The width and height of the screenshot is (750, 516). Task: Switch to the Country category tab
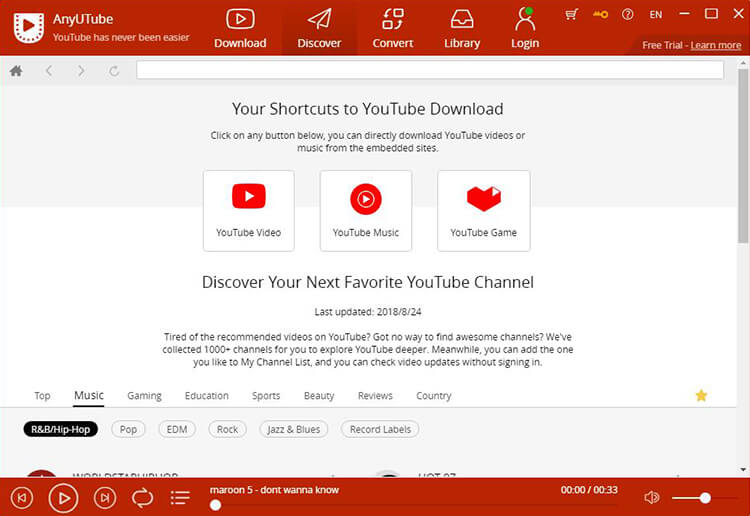(433, 396)
